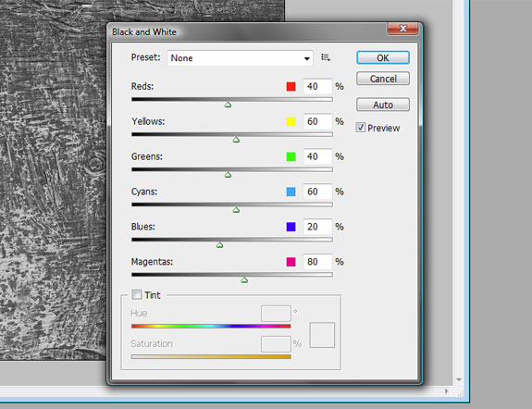Click the Greens slider handle
Image resolution: width=532 pixels, height=409 pixels.
click(228, 175)
